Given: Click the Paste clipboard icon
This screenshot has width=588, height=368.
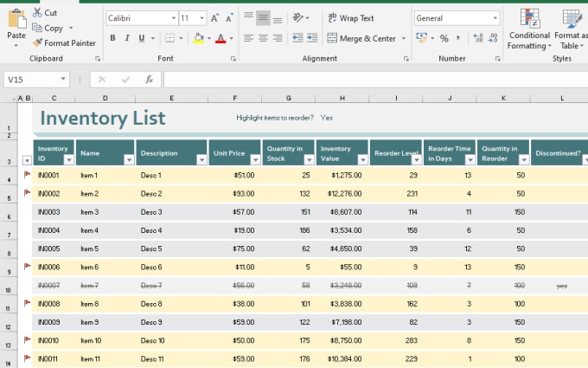Looking at the screenshot, I should point(17,19).
